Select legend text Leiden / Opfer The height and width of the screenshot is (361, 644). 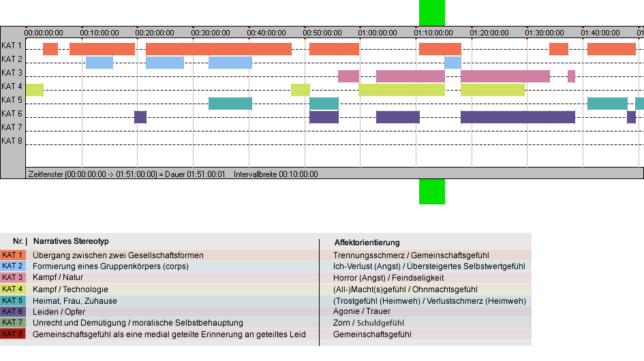(x=59, y=312)
